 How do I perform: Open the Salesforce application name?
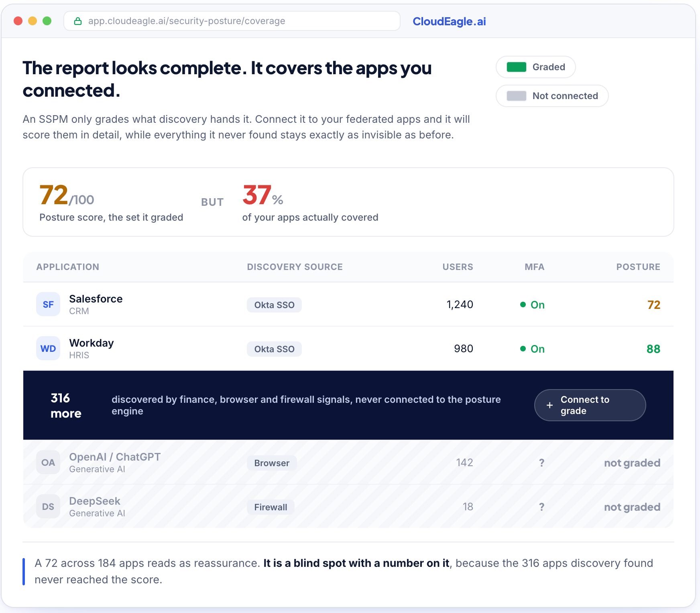(x=96, y=299)
